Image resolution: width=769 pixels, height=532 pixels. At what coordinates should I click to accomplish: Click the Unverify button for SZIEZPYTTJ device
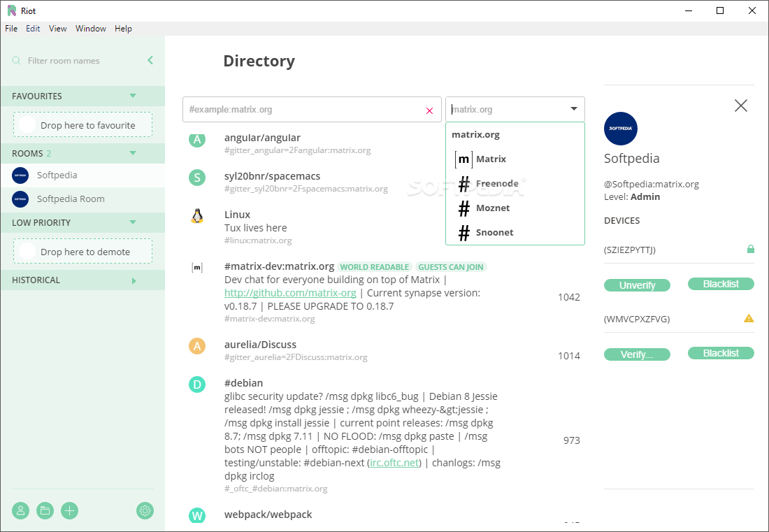click(x=637, y=285)
